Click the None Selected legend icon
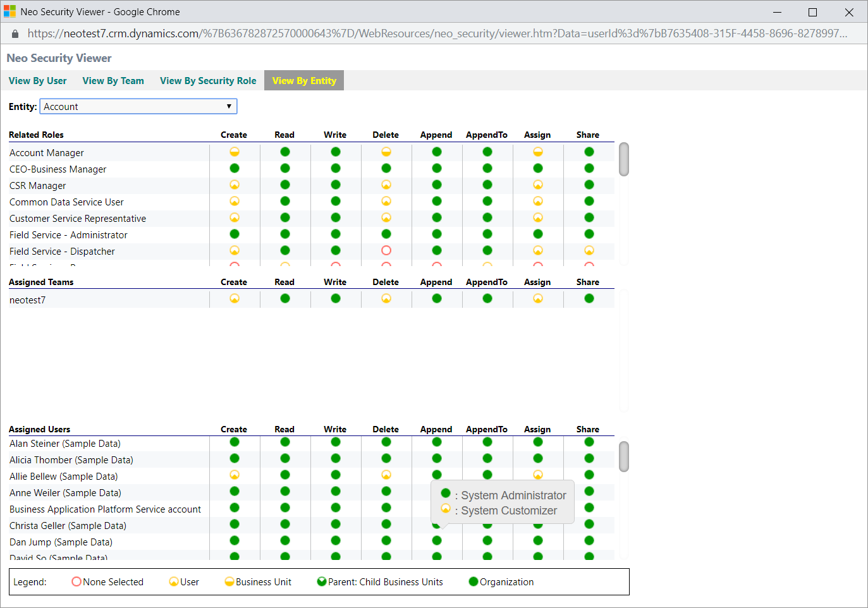This screenshot has height=608, width=868. (76, 581)
